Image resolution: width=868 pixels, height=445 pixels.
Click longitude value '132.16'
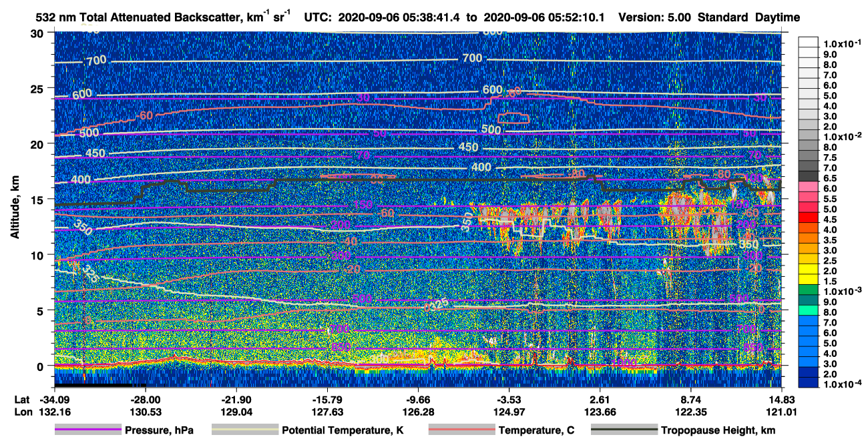pos(54,412)
